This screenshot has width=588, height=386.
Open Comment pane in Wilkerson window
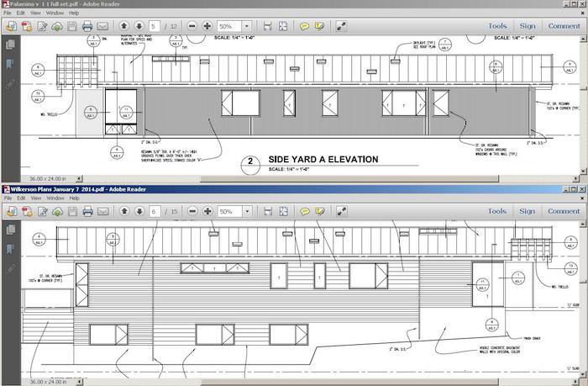564,211
